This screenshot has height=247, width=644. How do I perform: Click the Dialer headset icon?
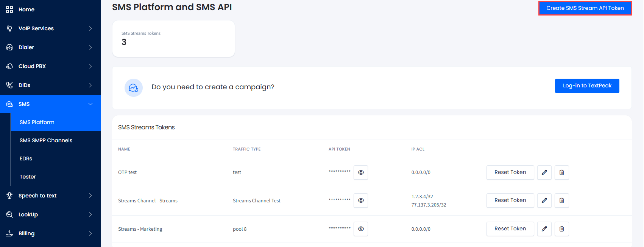click(9, 47)
